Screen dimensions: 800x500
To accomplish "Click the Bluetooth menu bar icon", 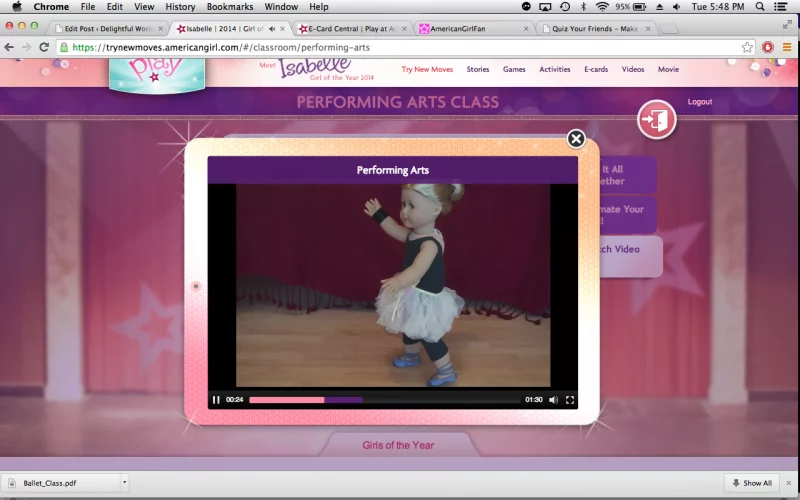I will point(584,7).
